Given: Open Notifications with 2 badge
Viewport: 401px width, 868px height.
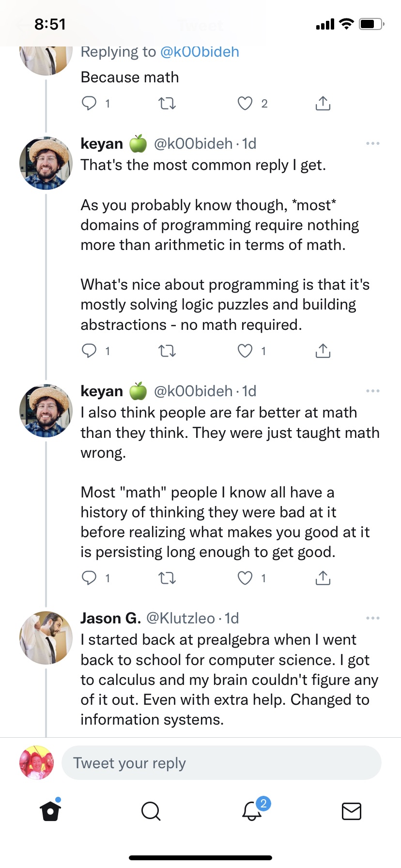Looking at the screenshot, I should (252, 811).
